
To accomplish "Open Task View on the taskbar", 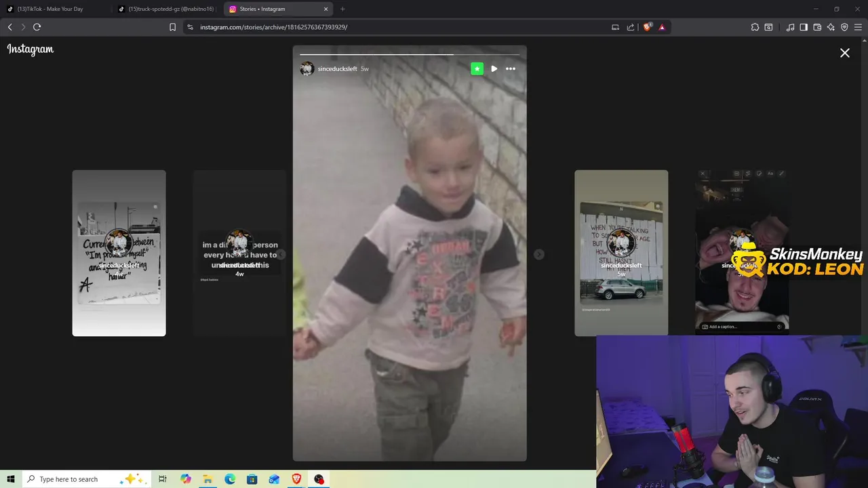I will (163, 479).
